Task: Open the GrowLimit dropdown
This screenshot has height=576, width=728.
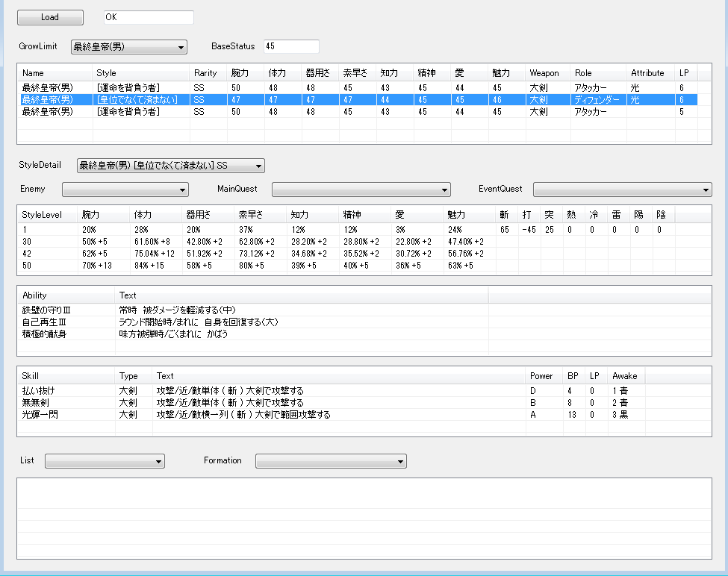Action: click(x=128, y=47)
